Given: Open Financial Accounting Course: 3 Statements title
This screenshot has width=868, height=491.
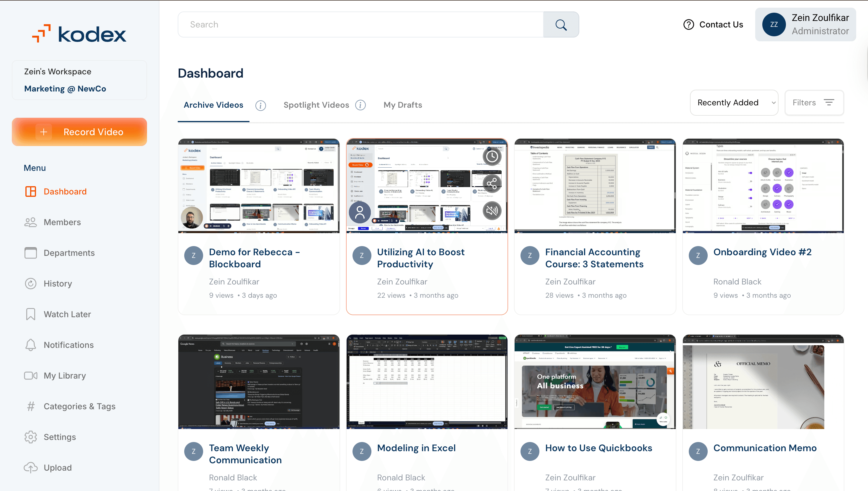Looking at the screenshot, I should [594, 258].
